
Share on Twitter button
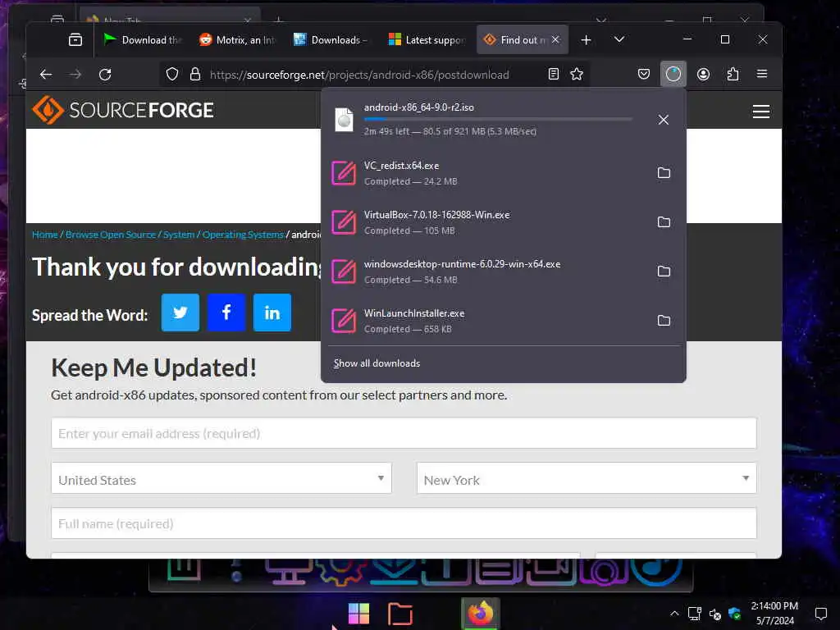180,313
